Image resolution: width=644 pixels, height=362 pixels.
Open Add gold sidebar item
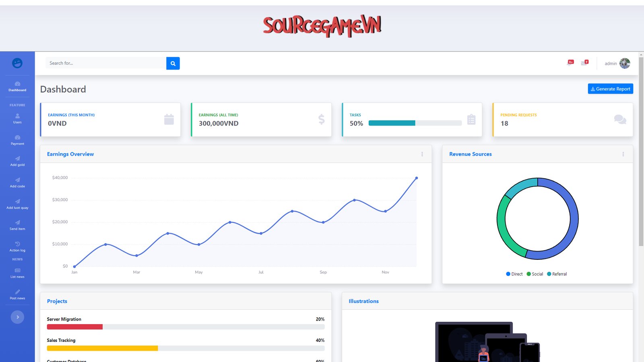tap(17, 161)
